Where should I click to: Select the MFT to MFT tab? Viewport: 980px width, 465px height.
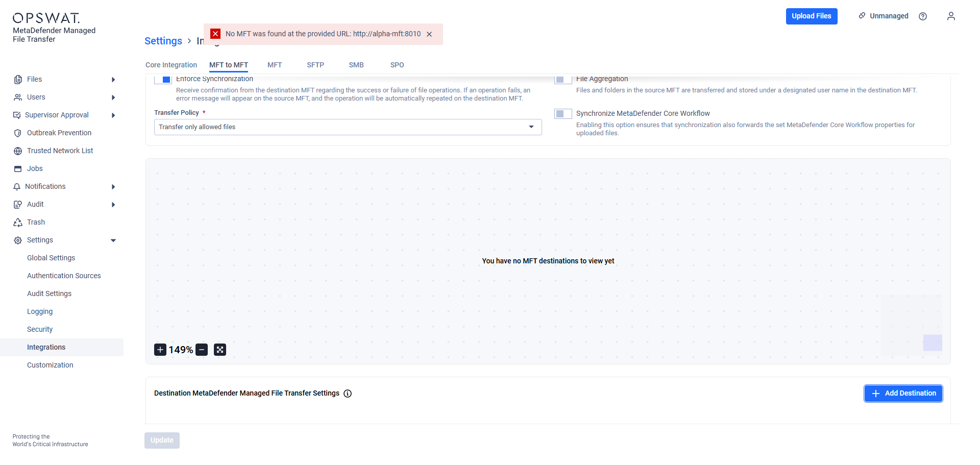tap(229, 65)
